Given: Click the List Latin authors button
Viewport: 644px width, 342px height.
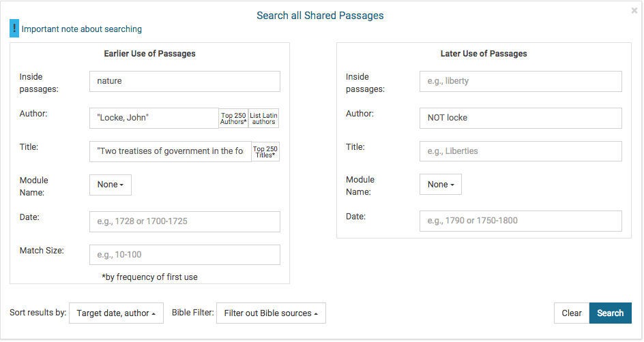Looking at the screenshot, I should coord(263,119).
